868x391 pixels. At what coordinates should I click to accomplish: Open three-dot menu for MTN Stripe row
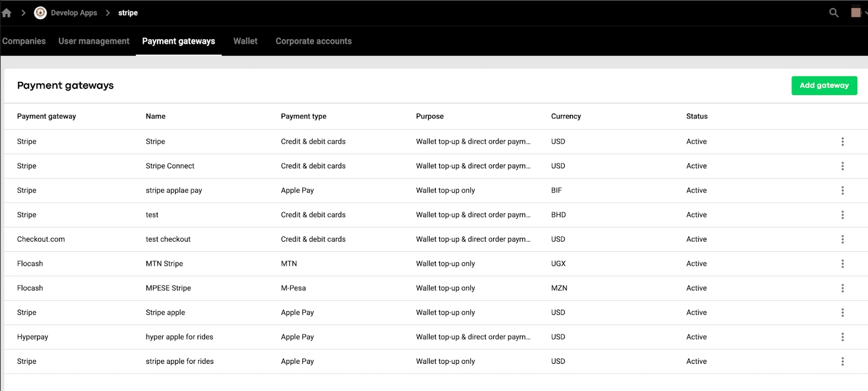tap(843, 264)
